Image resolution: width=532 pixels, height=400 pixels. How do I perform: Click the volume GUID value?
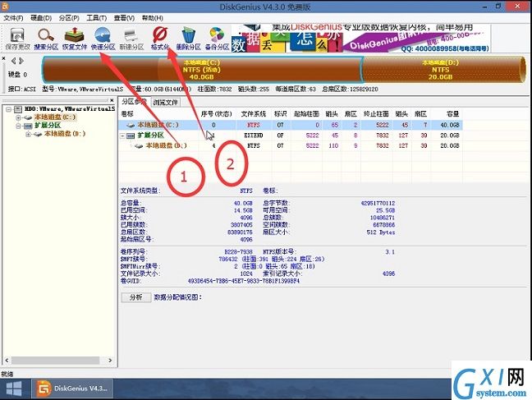point(244,281)
